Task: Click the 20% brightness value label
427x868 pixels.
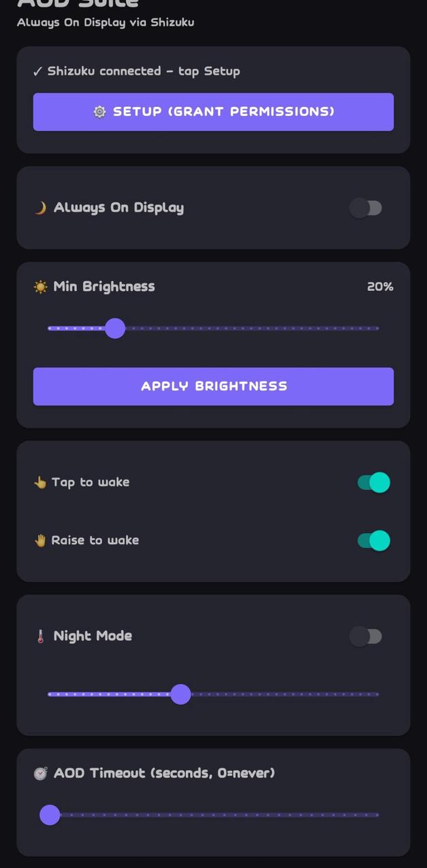Action: (380, 287)
